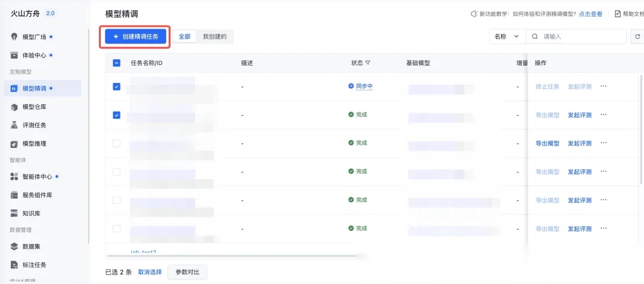
Task: Check the checkbox in the third task row
Action: 117,143
